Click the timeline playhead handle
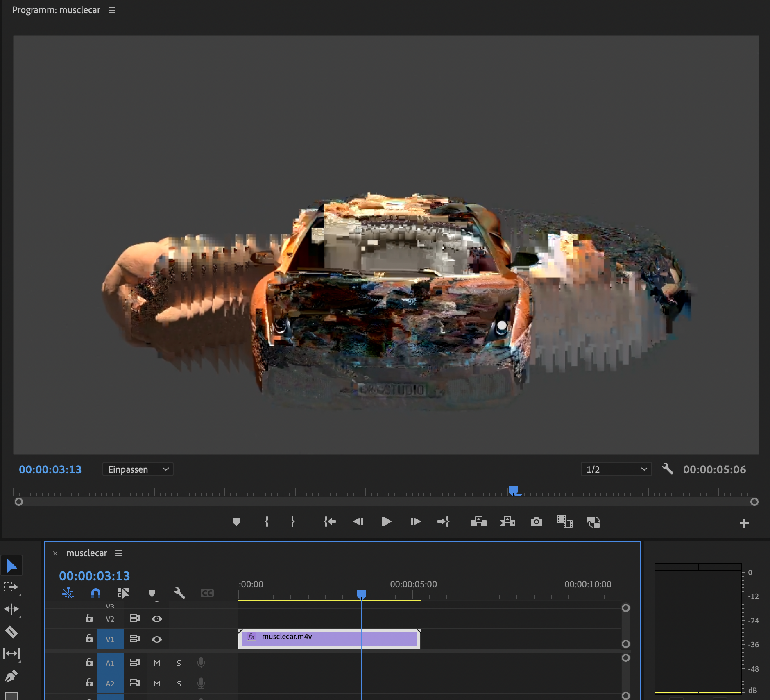This screenshot has height=700, width=770. (x=362, y=594)
